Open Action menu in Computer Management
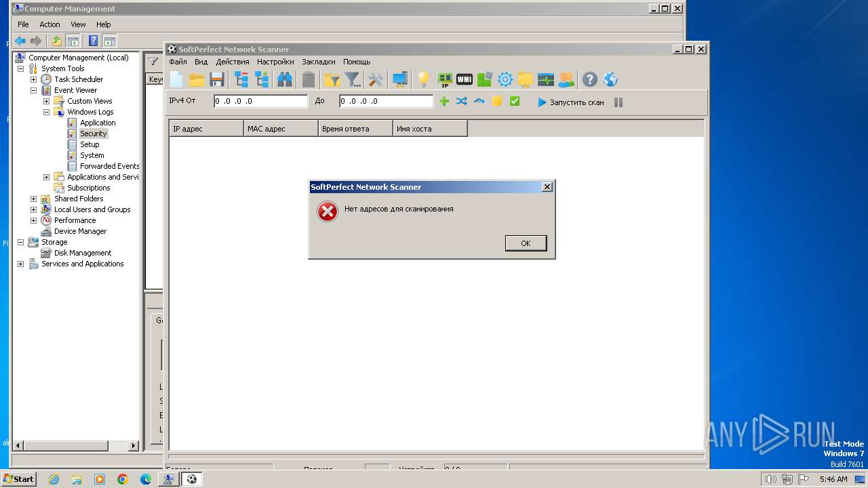The image size is (868, 488). (50, 24)
